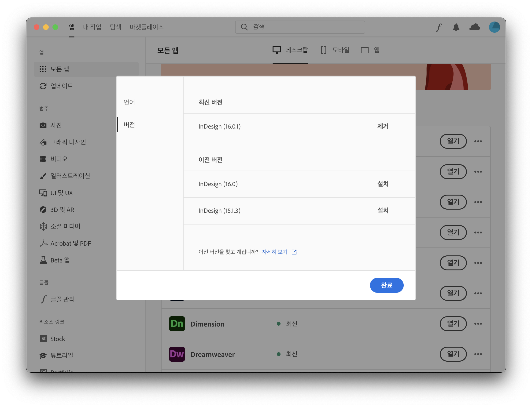Image resolution: width=532 pixels, height=407 pixels.
Task: Click the Stock icon in sidebar
Action: pyautogui.click(x=43, y=338)
